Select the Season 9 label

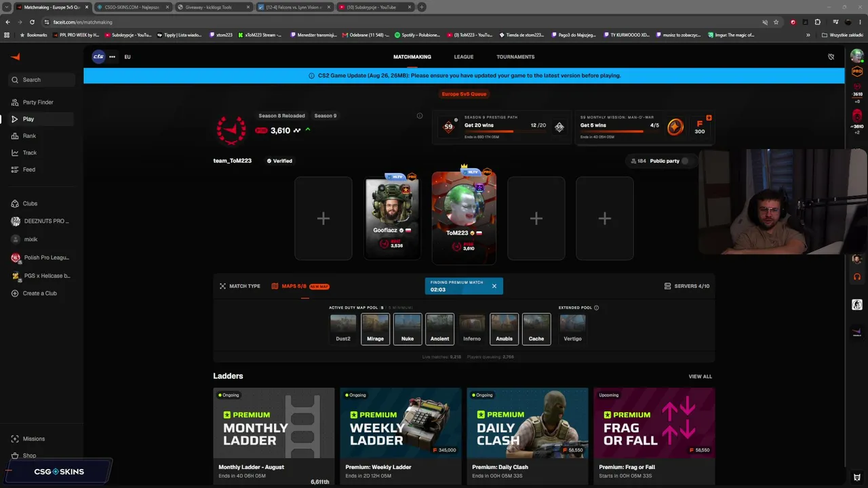(x=325, y=116)
